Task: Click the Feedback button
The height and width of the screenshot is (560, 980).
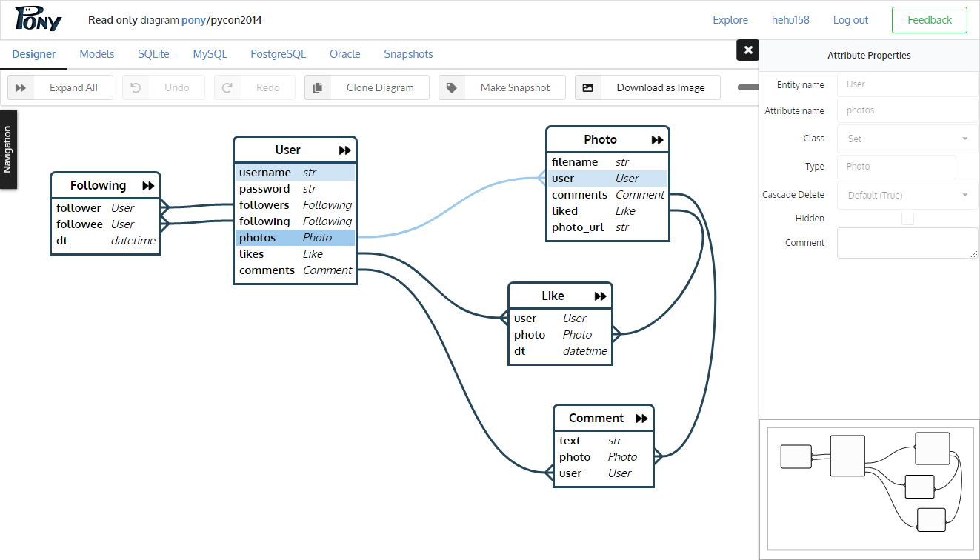Action: 929,20
